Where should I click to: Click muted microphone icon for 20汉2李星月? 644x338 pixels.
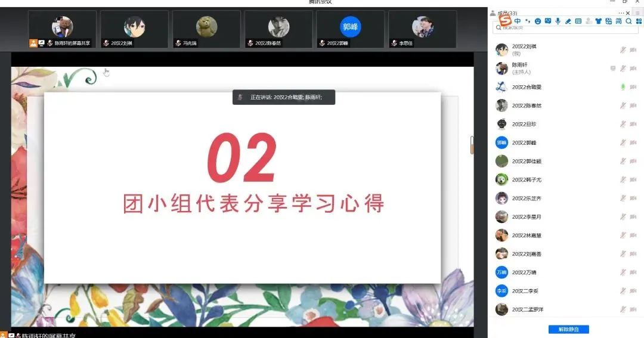[623, 216]
